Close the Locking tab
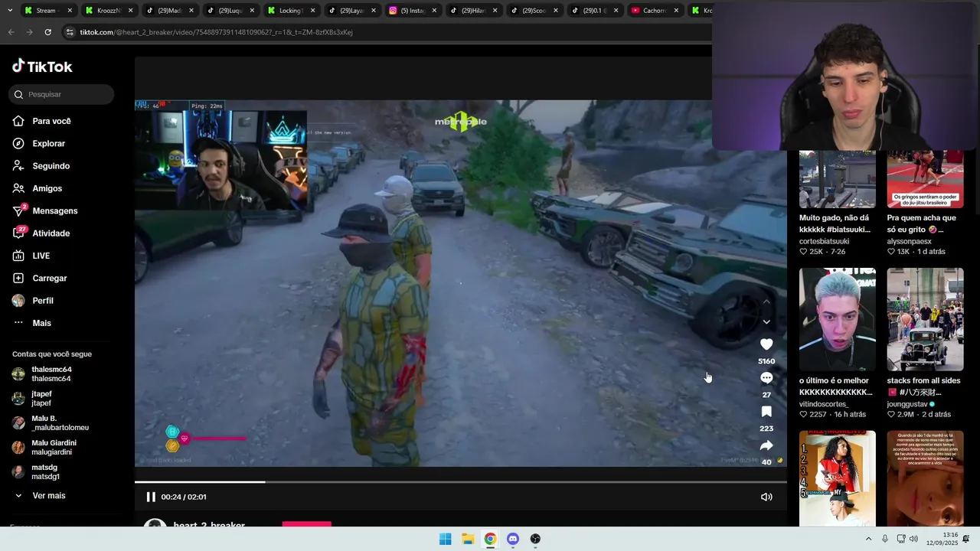 point(312,11)
